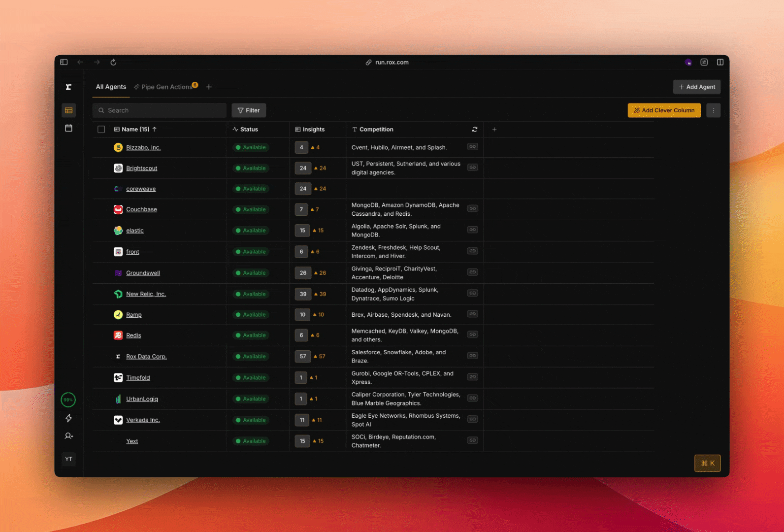Open the three-dot more options menu
Viewport: 784px width, 532px height.
(713, 110)
